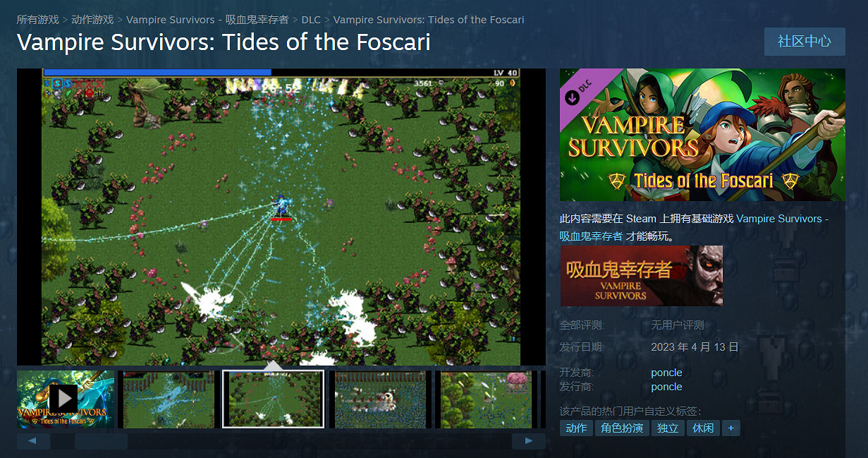Open the 吸血鬼幸存者 base game banner
Screen dimensions: 868x458
coord(642,276)
